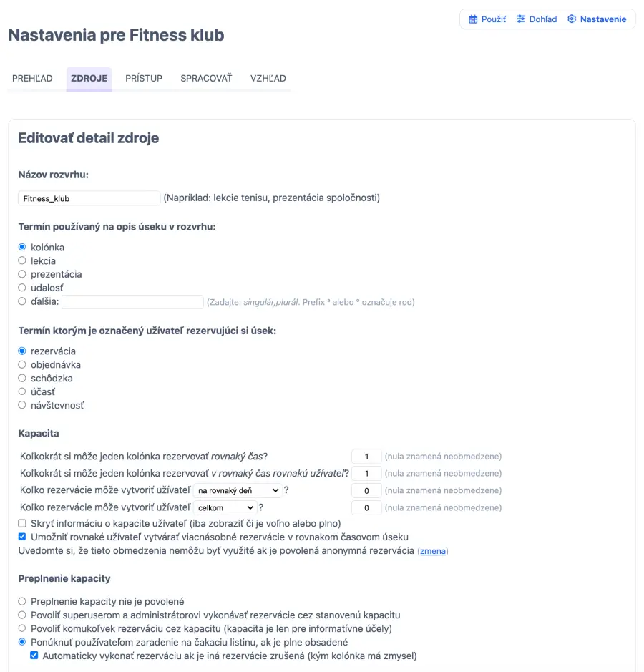644x672 pixels.
Task: Click the gear icon beside Nastavenie
Action: [x=572, y=19]
